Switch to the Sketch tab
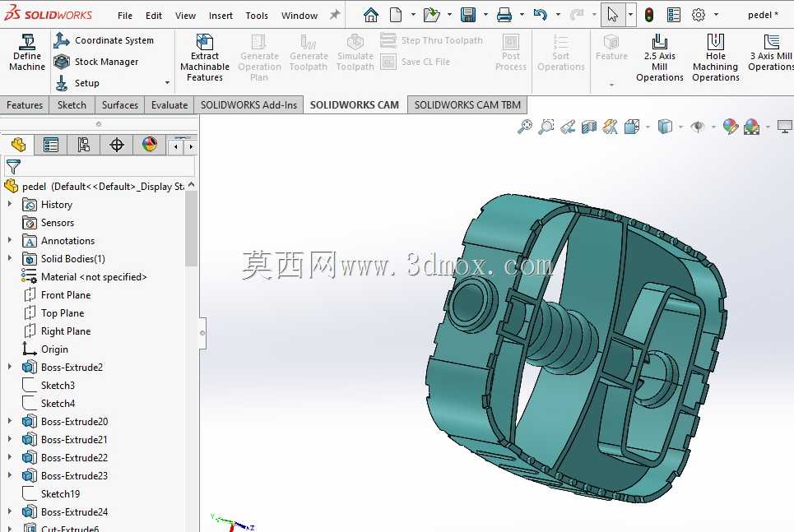The width and height of the screenshot is (794, 532). (72, 104)
